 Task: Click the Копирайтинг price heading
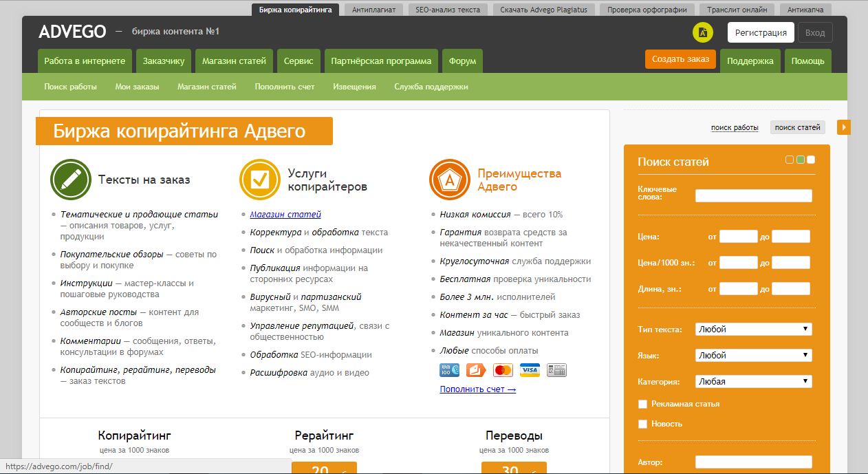pyautogui.click(x=135, y=435)
